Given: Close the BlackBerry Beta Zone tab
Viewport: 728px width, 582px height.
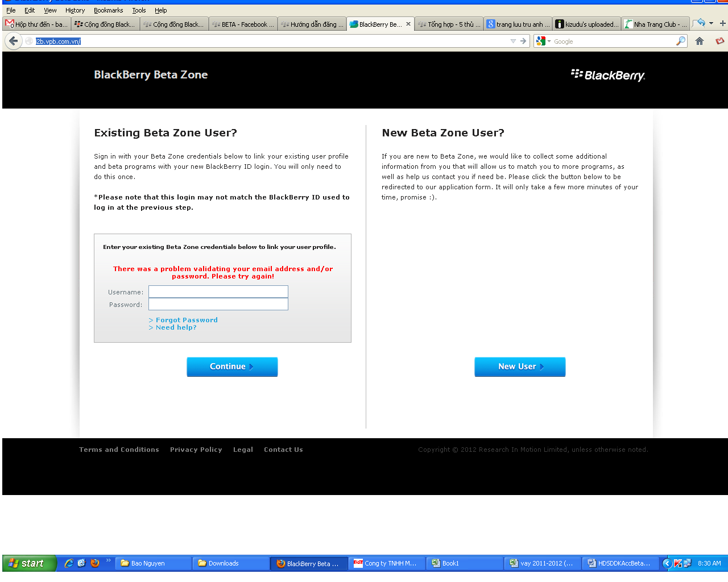Looking at the screenshot, I should click(x=408, y=24).
